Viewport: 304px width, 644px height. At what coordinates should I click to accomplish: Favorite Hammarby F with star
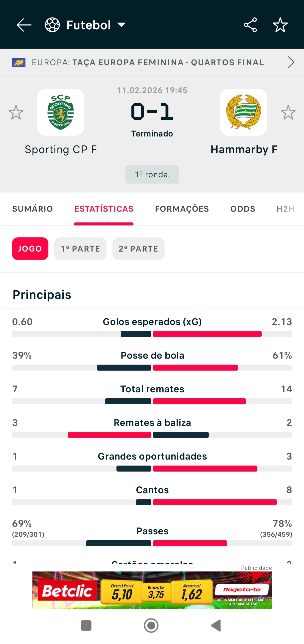tap(288, 112)
